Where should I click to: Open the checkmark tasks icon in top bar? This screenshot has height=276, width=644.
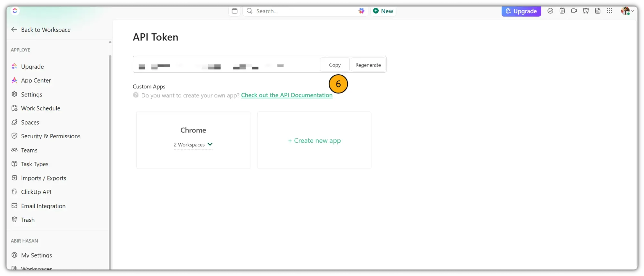pos(550,11)
